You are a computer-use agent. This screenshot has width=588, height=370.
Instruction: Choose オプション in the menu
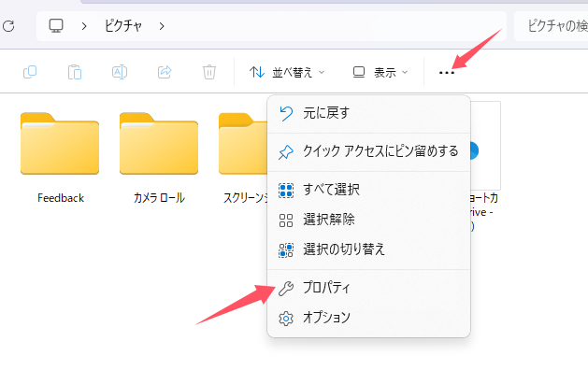(368, 318)
